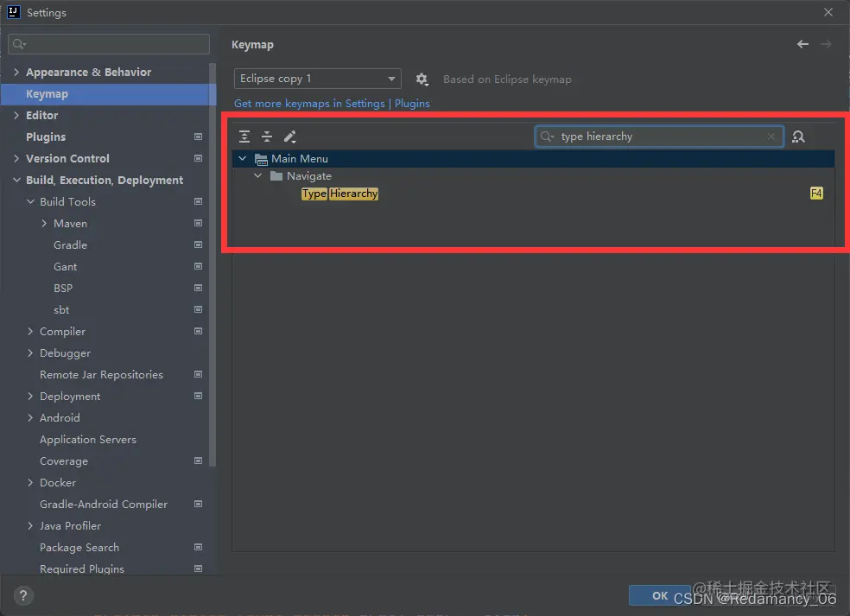Expand the Docker node

(30, 483)
